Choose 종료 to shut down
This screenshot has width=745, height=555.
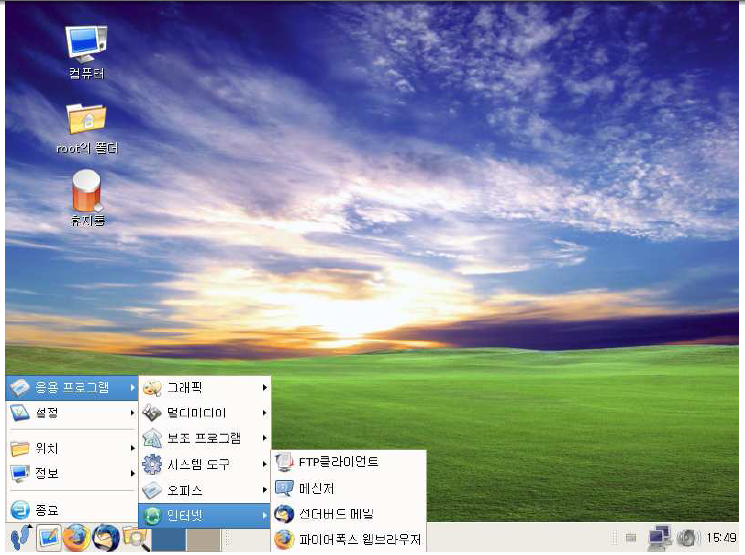tap(72, 510)
